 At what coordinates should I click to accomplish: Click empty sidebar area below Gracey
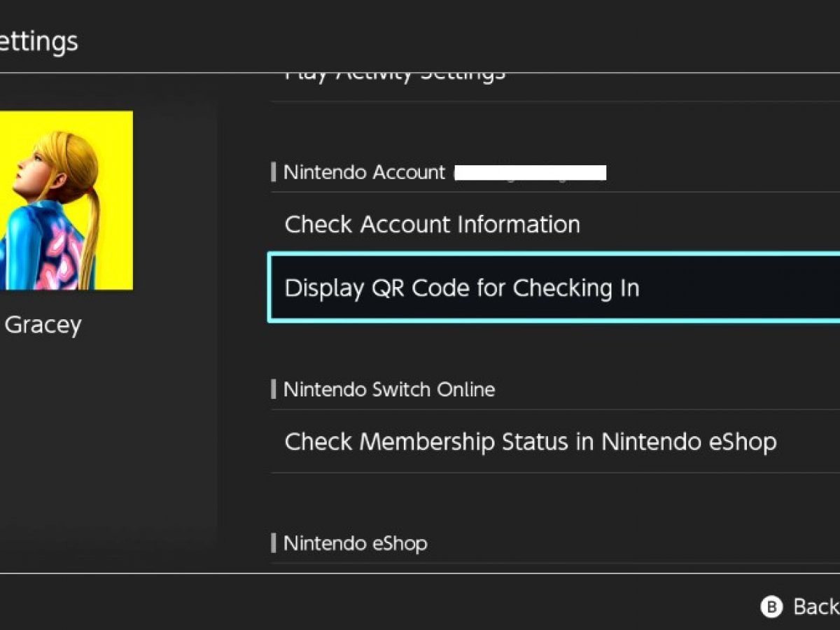(105, 434)
